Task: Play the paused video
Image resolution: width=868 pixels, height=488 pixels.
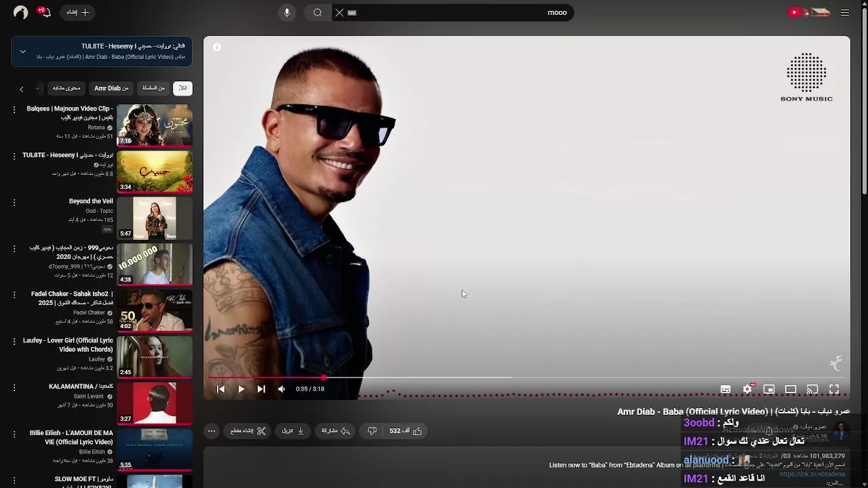Action: [241, 389]
